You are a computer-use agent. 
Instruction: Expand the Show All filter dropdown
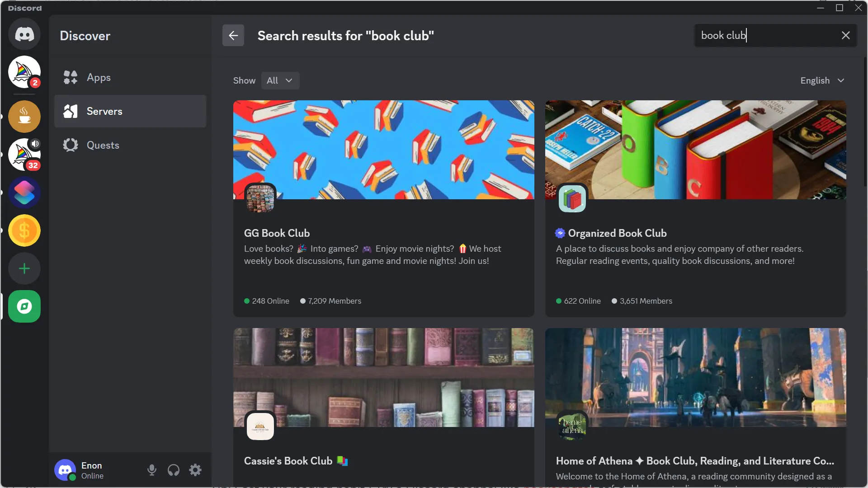click(x=280, y=80)
